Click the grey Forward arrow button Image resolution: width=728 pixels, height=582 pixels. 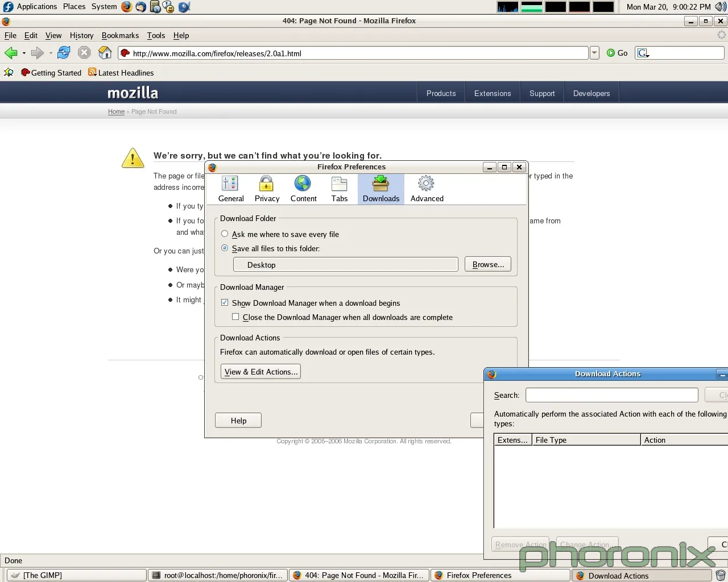point(38,53)
